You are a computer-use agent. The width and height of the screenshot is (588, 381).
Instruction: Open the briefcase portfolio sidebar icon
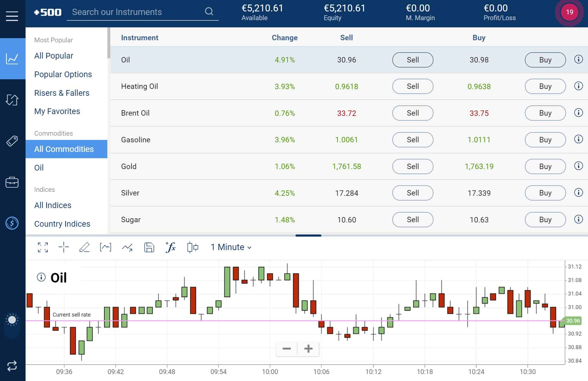tap(12, 182)
